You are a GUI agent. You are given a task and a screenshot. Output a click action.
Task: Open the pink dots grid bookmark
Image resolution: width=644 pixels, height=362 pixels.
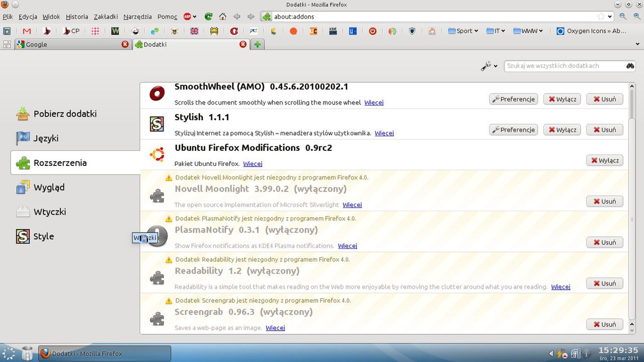tap(95, 31)
